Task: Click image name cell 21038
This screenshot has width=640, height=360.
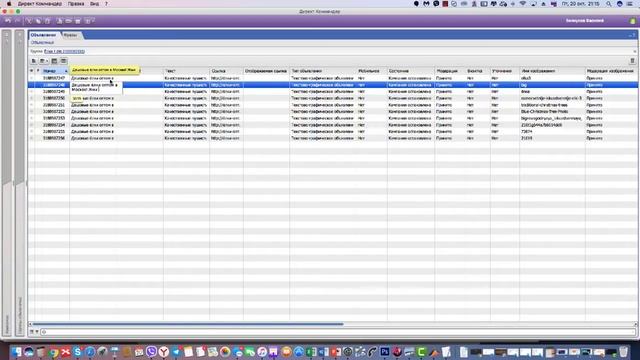Action: (552, 138)
